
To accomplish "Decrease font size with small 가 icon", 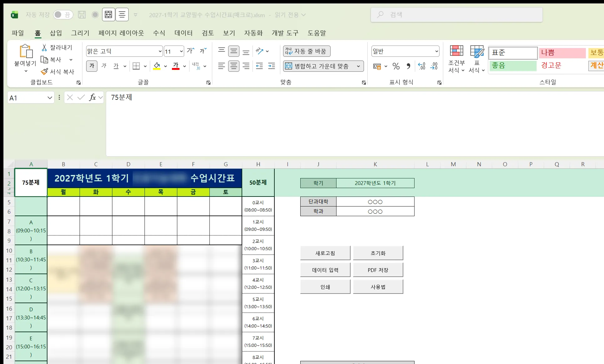I will [203, 51].
